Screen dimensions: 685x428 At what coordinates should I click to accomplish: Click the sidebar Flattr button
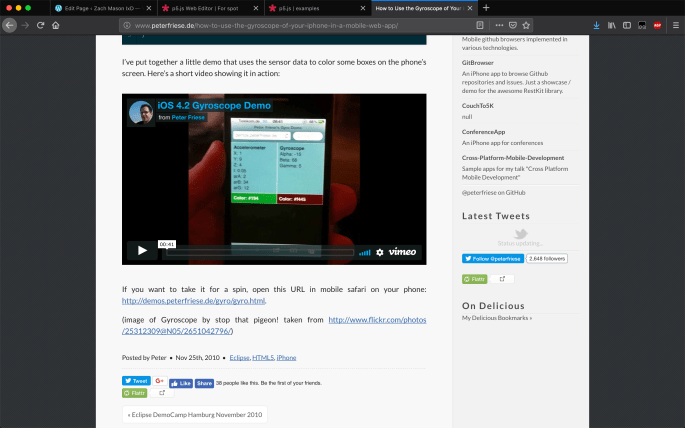tap(474, 279)
